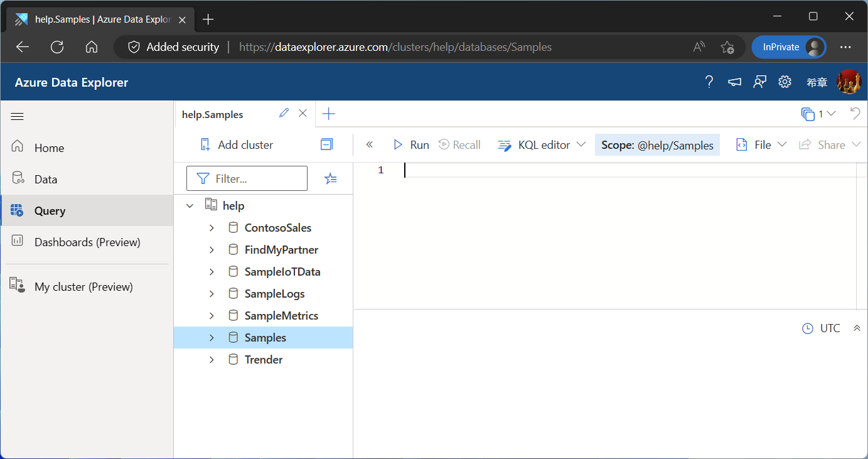
Task: Go to browser home page
Action: click(x=92, y=47)
